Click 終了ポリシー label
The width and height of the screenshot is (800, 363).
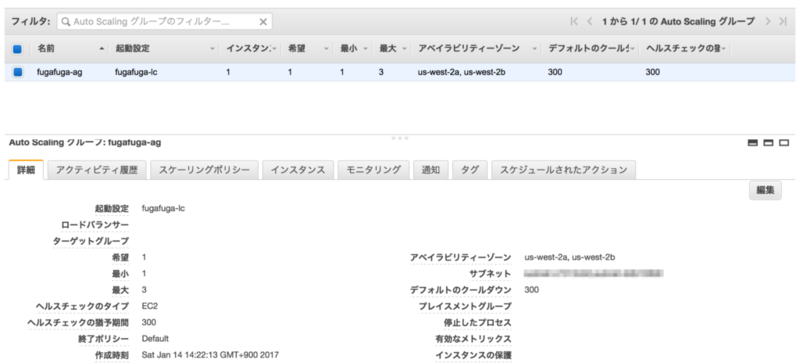click(x=104, y=339)
